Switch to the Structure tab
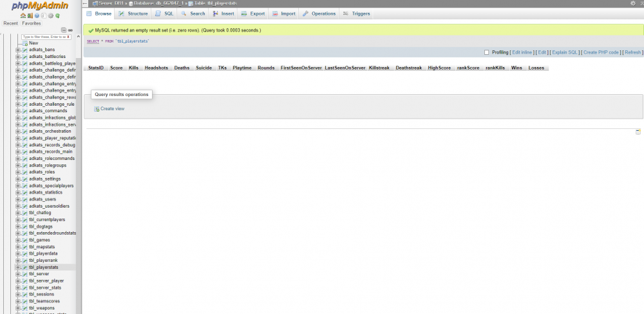The image size is (644, 314). 133,14
